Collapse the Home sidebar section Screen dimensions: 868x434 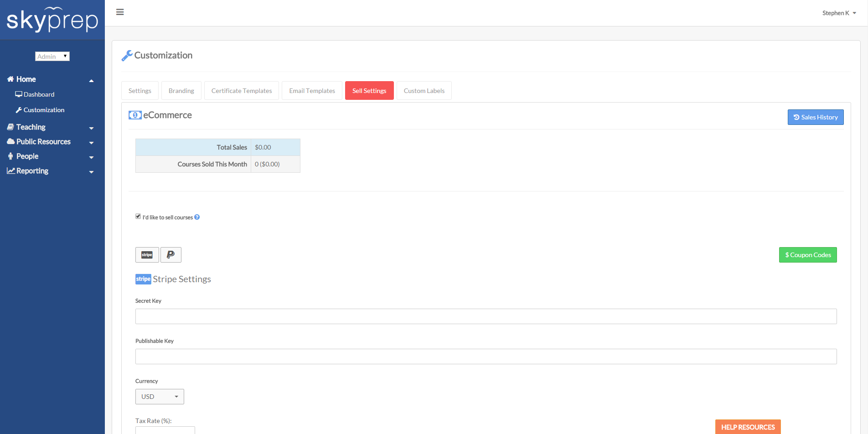click(x=91, y=80)
